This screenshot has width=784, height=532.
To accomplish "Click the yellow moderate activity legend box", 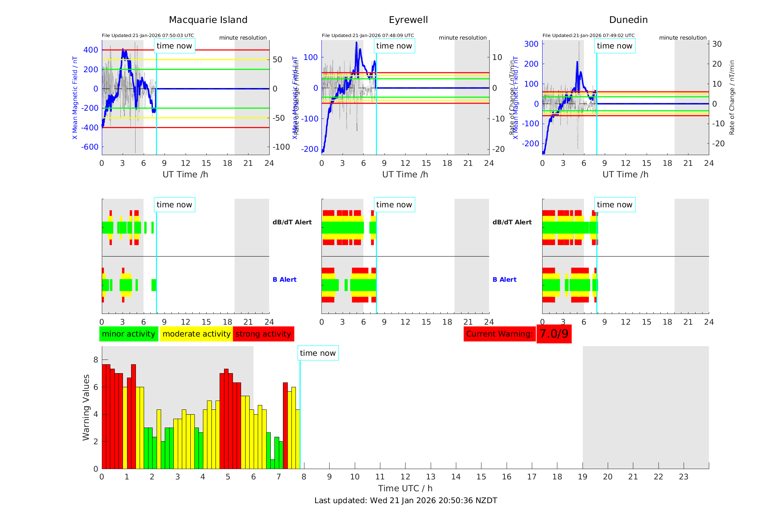I will pyautogui.click(x=196, y=334).
